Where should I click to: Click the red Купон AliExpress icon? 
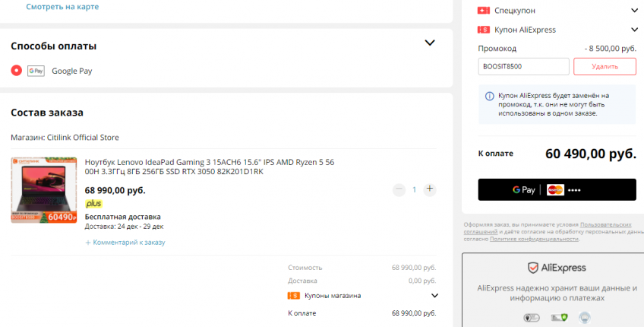[484, 30]
